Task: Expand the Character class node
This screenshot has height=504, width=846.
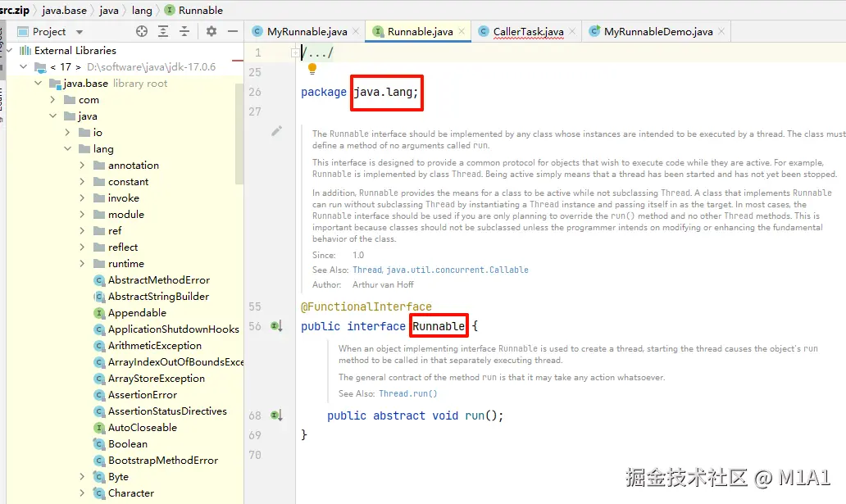Action: 82,493
